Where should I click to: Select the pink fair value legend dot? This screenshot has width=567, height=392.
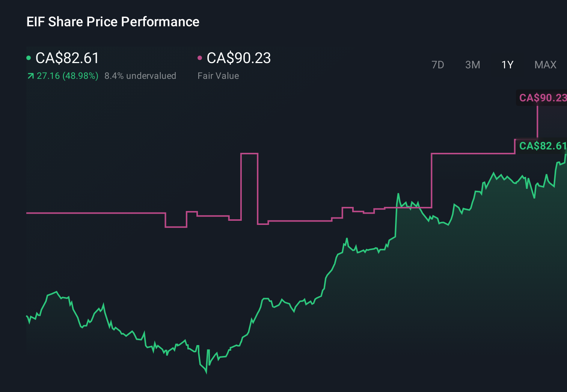point(200,58)
